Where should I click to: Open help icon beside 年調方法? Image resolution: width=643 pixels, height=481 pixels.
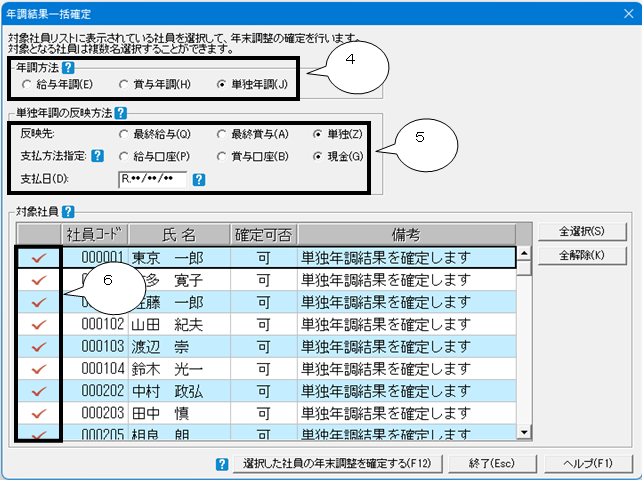68,68
